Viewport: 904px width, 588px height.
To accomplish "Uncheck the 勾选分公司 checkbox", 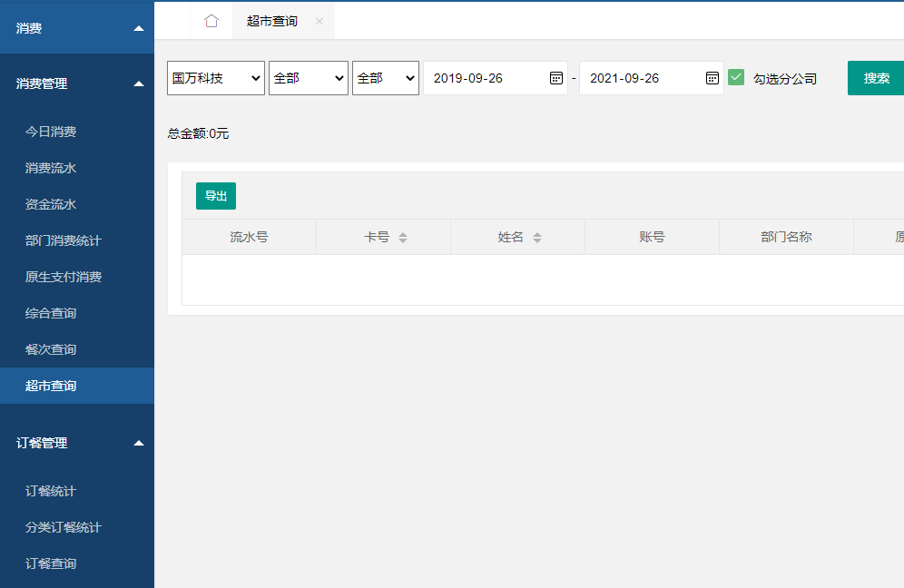I will [x=736, y=78].
